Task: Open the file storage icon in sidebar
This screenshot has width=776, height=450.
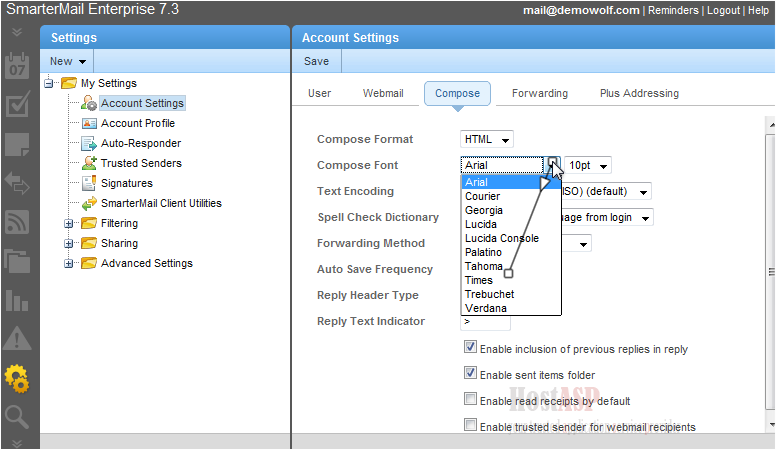Action: point(17,261)
